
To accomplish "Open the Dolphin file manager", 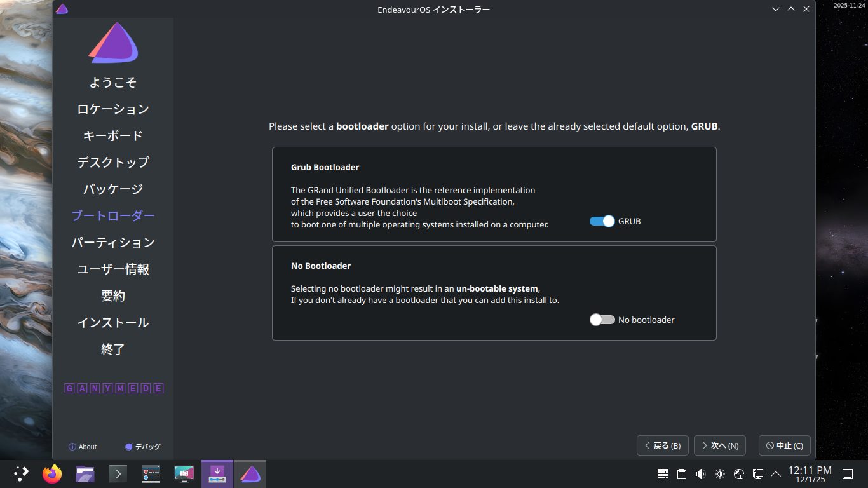I will tap(85, 474).
